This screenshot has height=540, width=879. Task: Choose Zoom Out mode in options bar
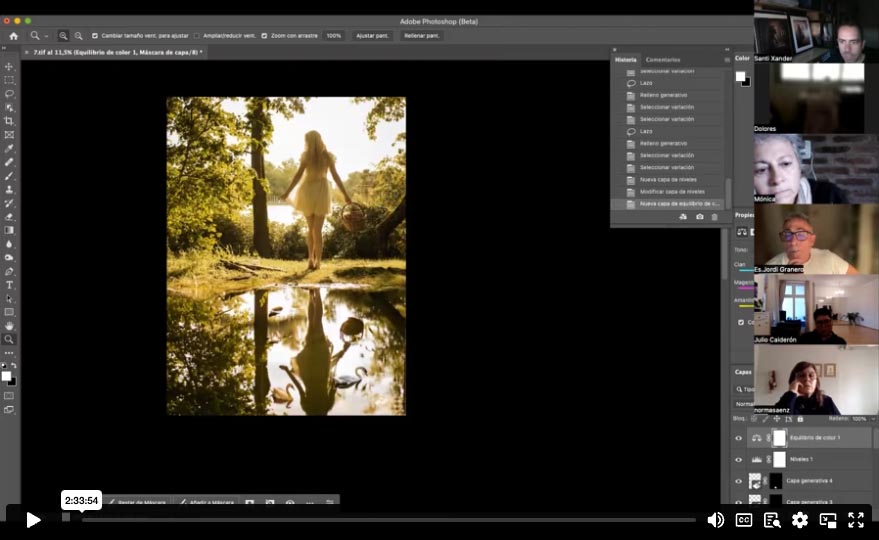(78, 36)
